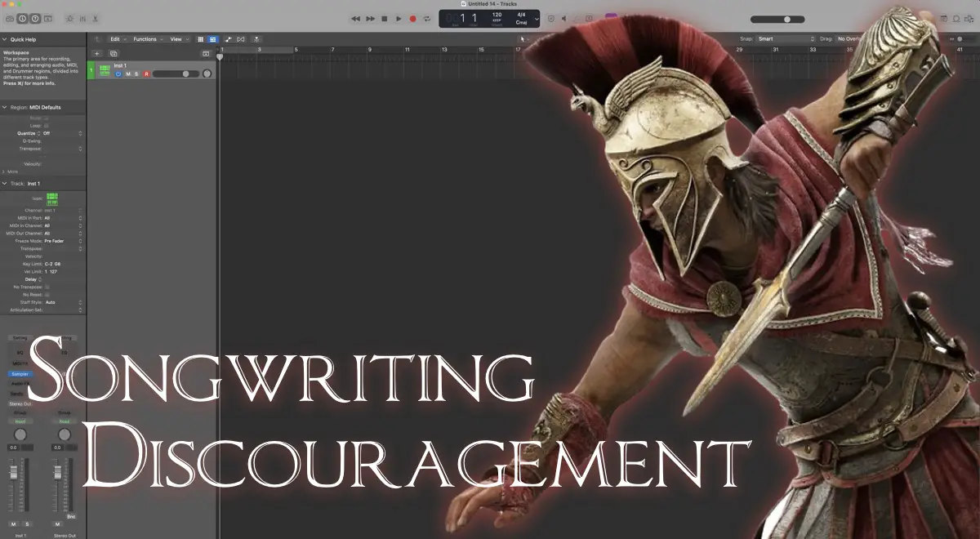This screenshot has height=539, width=980.
Task: Open the Quantize value dropdown
Action: (x=63, y=133)
